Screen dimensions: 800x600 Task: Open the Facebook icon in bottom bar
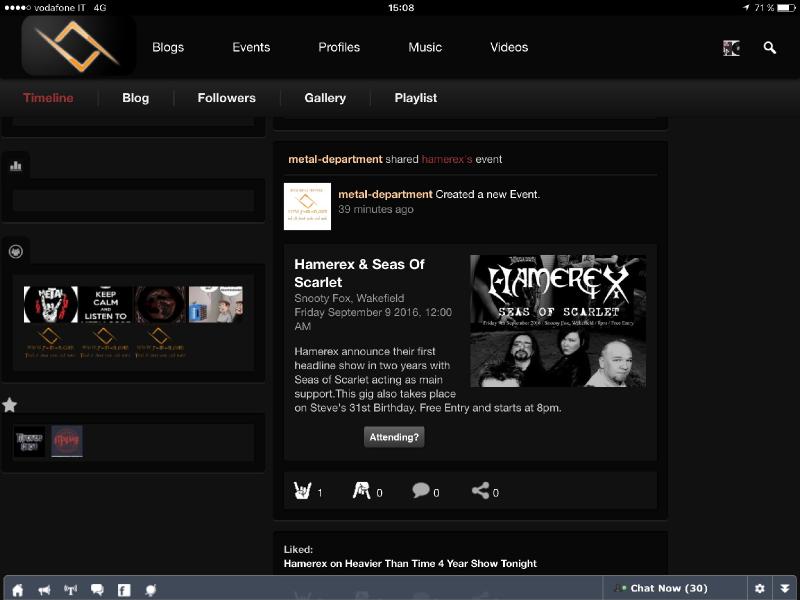(124, 589)
